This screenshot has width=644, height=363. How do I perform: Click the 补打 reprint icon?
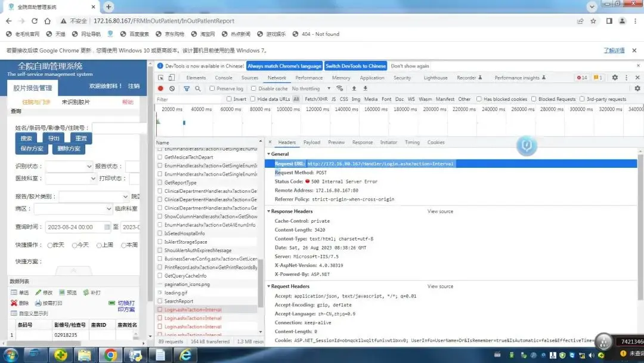[86, 293]
